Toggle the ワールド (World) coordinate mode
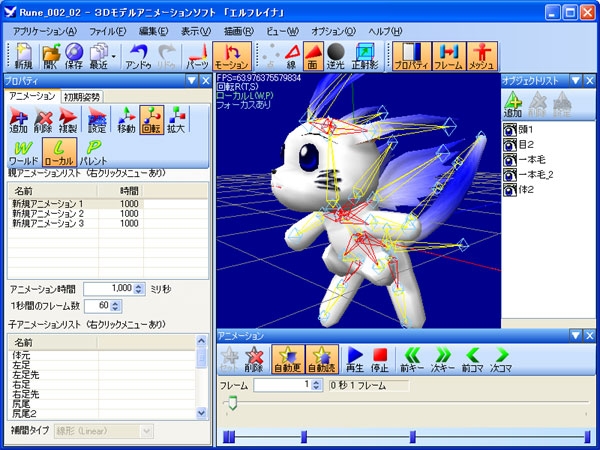The image size is (600, 450). (23, 153)
